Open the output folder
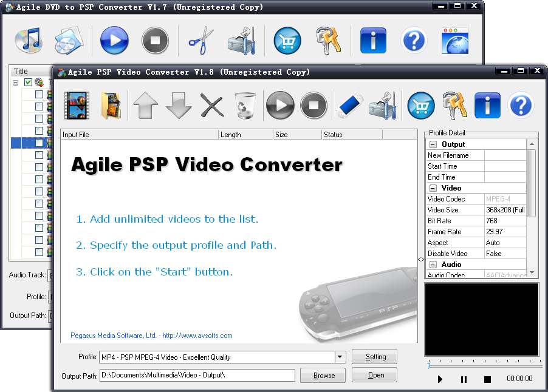 (x=374, y=375)
